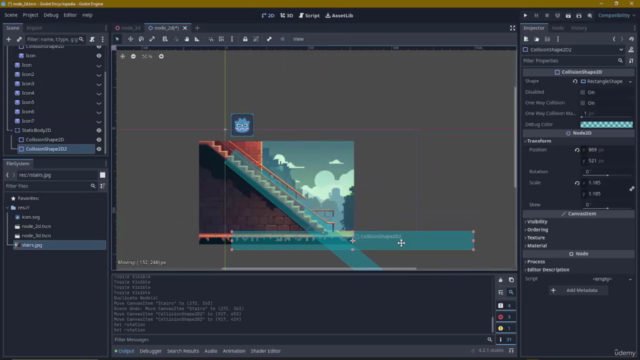Open the Scene menu
The width and height of the screenshot is (640, 360).
pyautogui.click(x=11, y=15)
